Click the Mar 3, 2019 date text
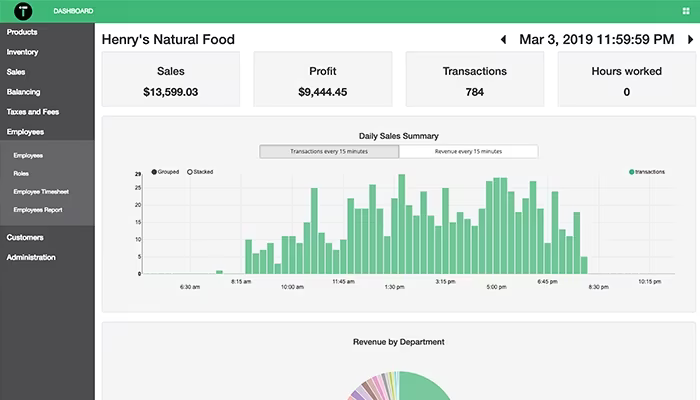The width and height of the screenshot is (700, 400). 596,40
